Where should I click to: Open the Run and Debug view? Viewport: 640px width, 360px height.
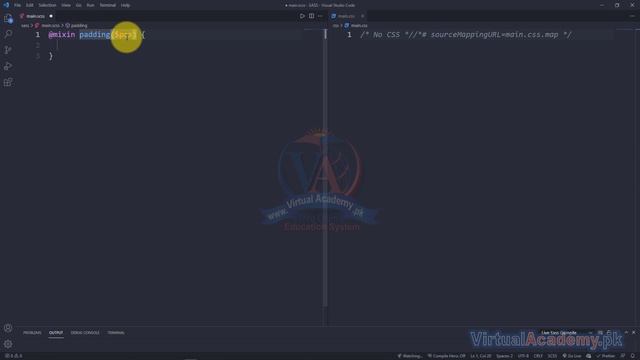8,66
